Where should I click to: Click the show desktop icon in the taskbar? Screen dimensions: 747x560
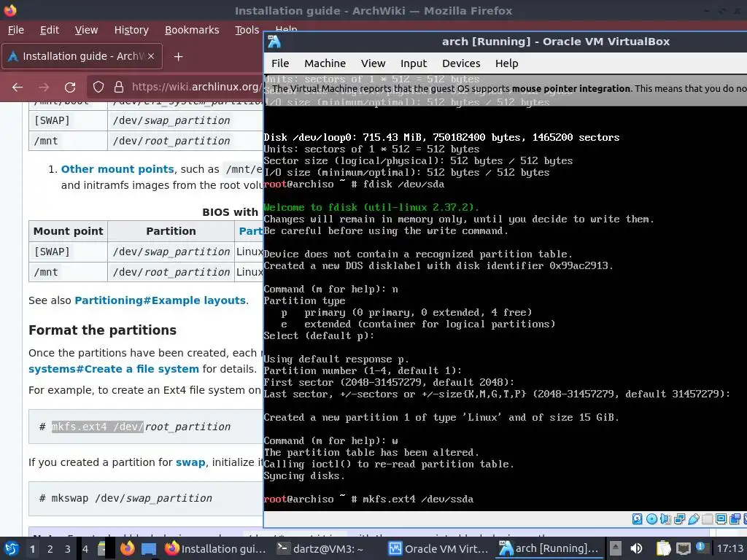coord(149,549)
